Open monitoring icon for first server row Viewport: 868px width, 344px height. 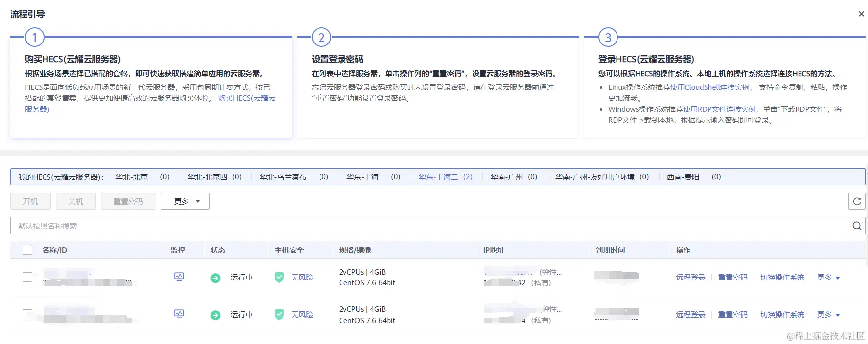179,277
